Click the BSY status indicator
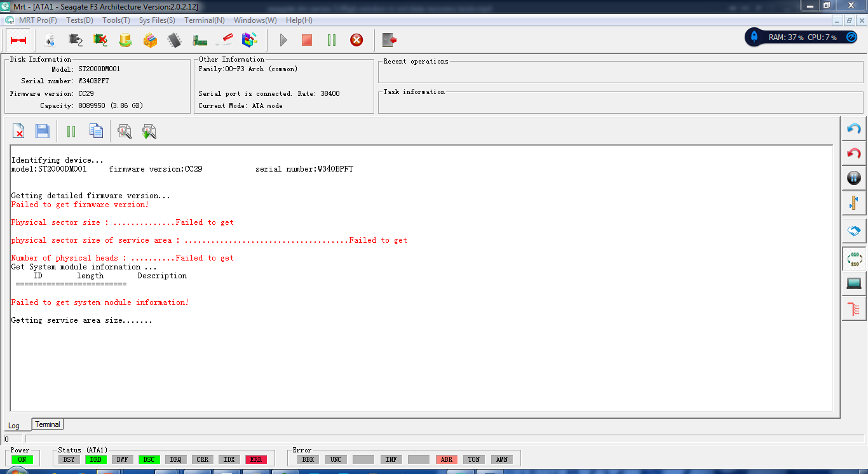The width and height of the screenshot is (868, 474). click(x=69, y=459)
